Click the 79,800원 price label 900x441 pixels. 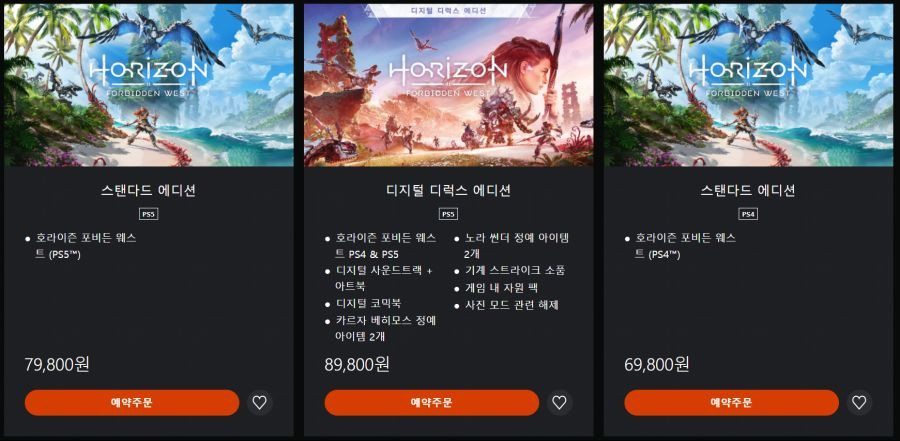pos(57,364)
